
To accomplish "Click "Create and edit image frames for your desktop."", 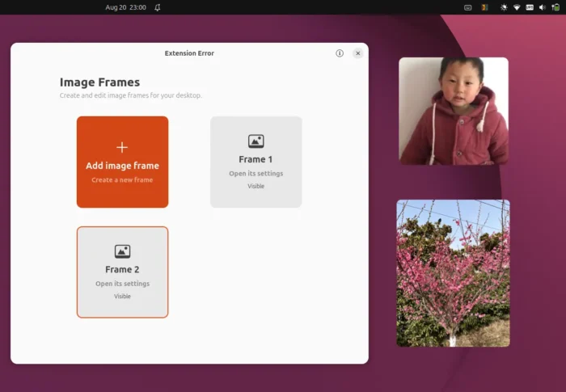I will 131,95.
